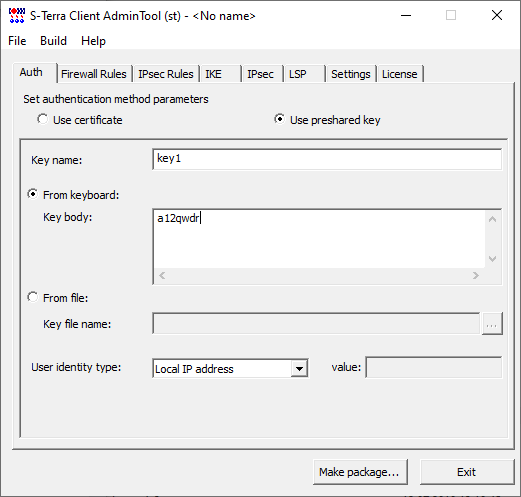This screenshot has height=497, width=521.
Task: Click the Key body scroll right arrow
Action: pyautogui.click(x=476, y=276)
